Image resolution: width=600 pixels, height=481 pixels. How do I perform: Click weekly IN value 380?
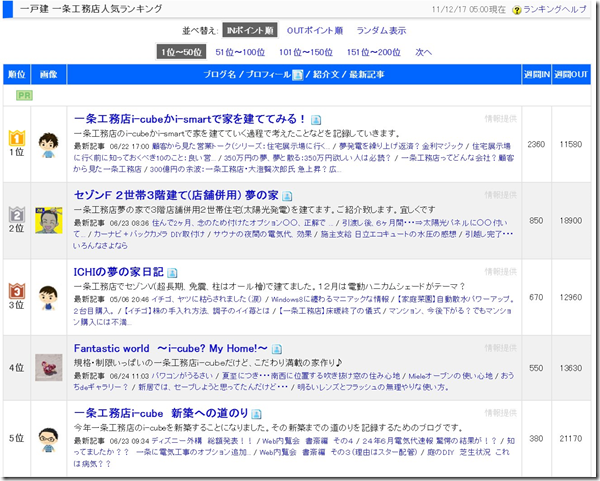pos(536,439)
